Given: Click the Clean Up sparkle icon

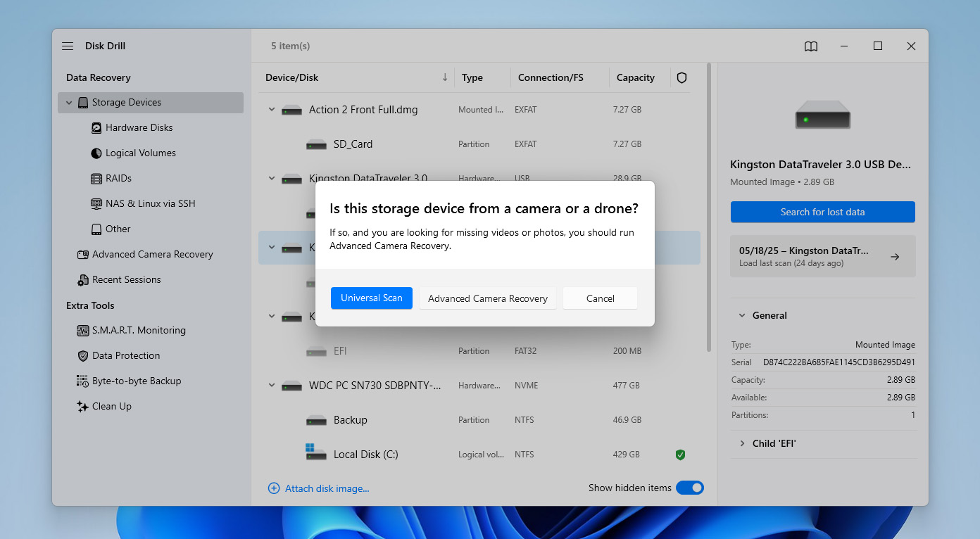Looking at the screenshot, I should pyautogui.click(x=82, y=406).
